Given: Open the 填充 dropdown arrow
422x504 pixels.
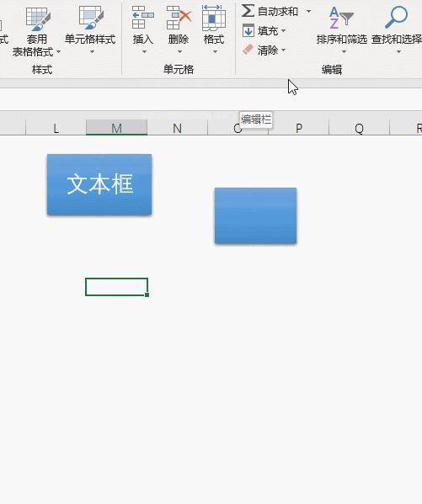Looking at the screenshot, I should 284,31.
